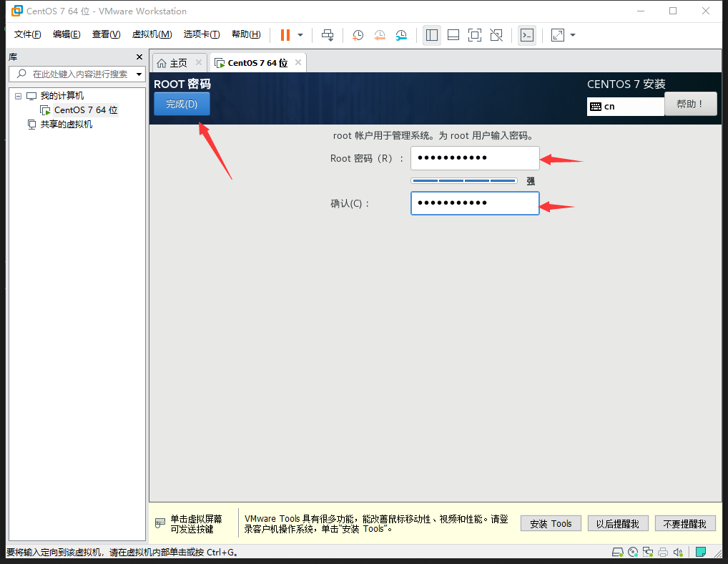The height and width of the screenshot is (564, 728).
Task: Revert to the latest snapshot
Action: click(380, 34)
